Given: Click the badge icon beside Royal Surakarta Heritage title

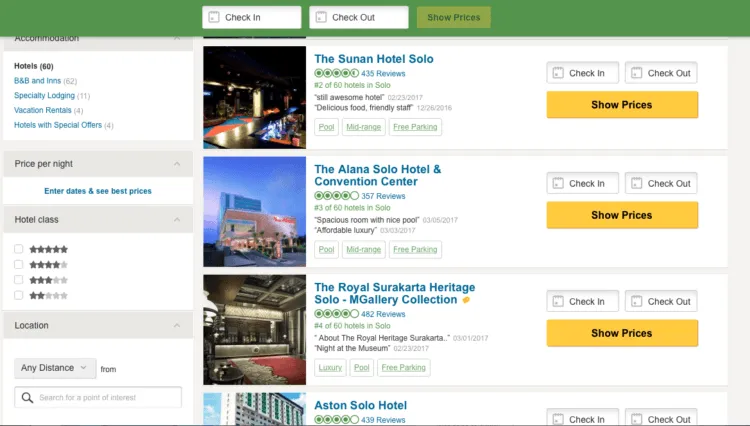Looking at the screenshot, I should [466, 300].
